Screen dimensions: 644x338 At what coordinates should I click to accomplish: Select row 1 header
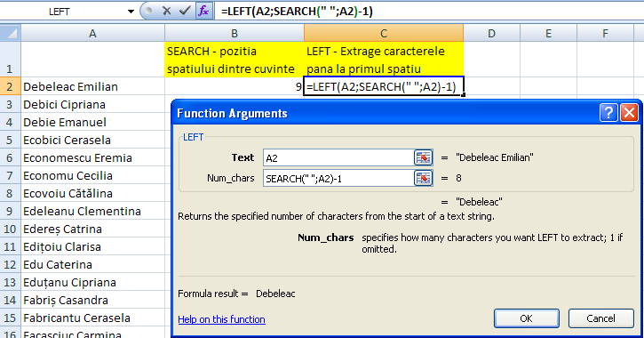point(10,60)
